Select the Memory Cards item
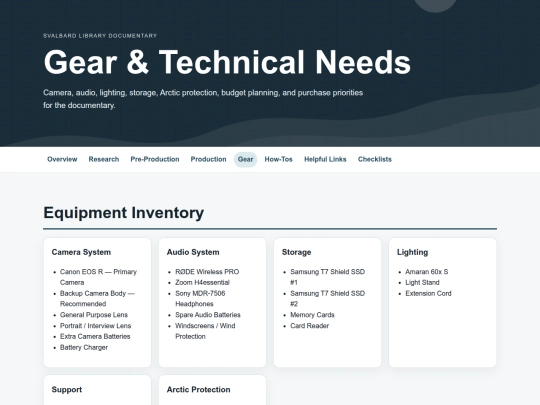The width and height of the screenshot is (540, 405). point(312,315)
